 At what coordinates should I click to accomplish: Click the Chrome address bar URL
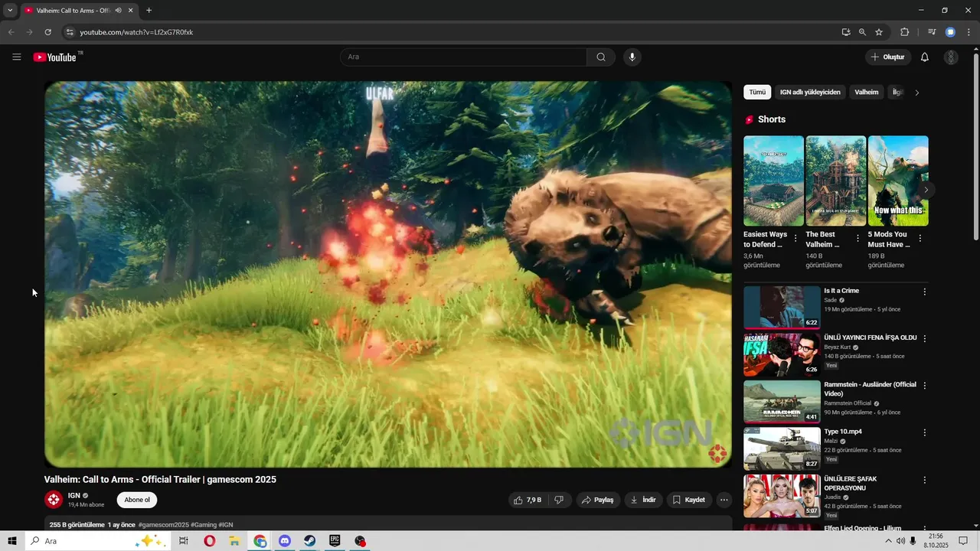tap(136, 32)
